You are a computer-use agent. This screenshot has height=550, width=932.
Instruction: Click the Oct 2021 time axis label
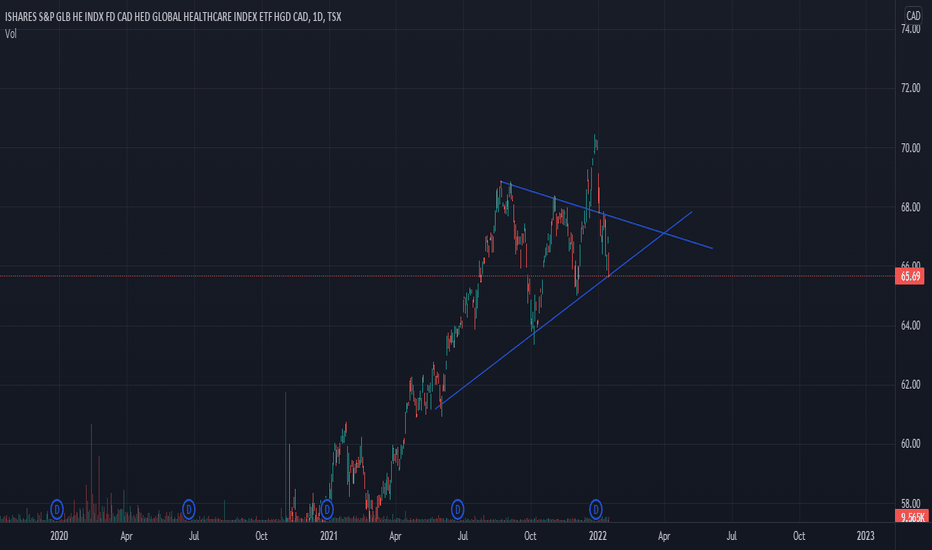[x=530, y=536]
